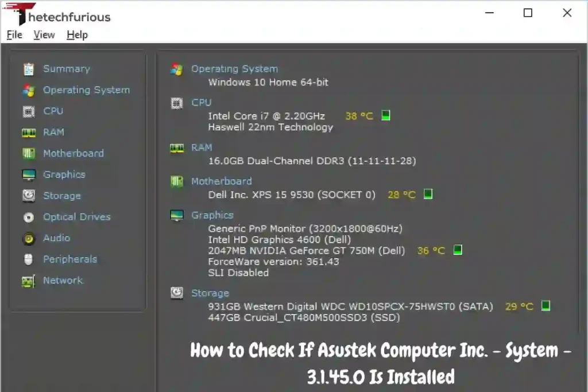Click the Motherboard heading in the details panel
588x392 pixels.
(x=222, y=181)
